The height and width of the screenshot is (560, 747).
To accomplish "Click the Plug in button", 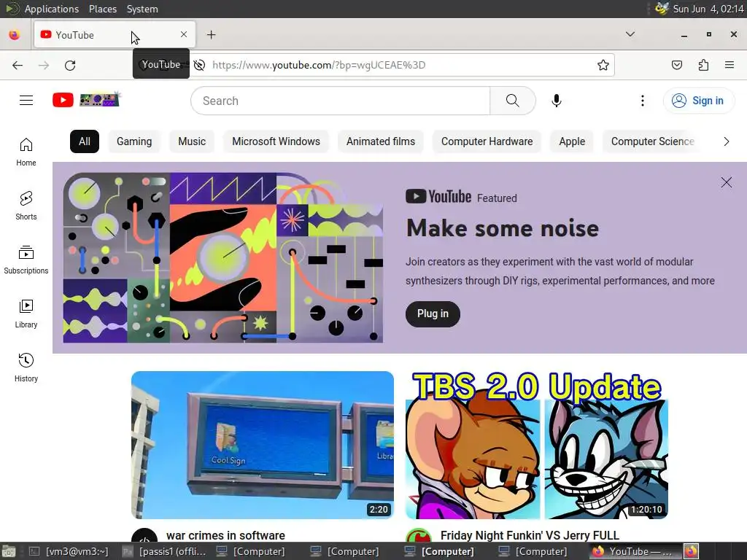I will point(433,314).
